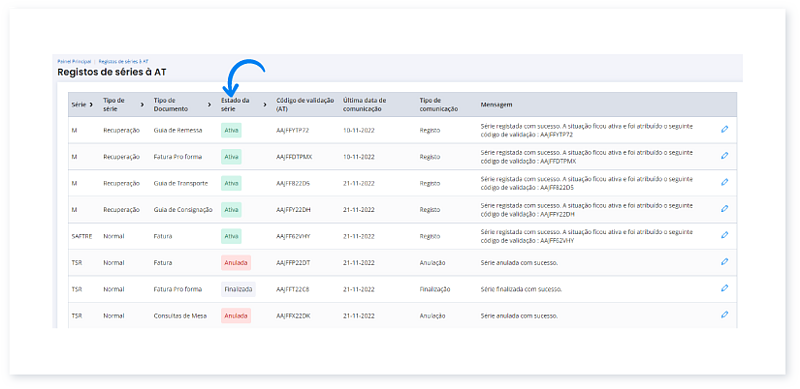Click the Registos de séries à AT page title
800x389 pixels.
pyautogui.click(x=112, y=72)
